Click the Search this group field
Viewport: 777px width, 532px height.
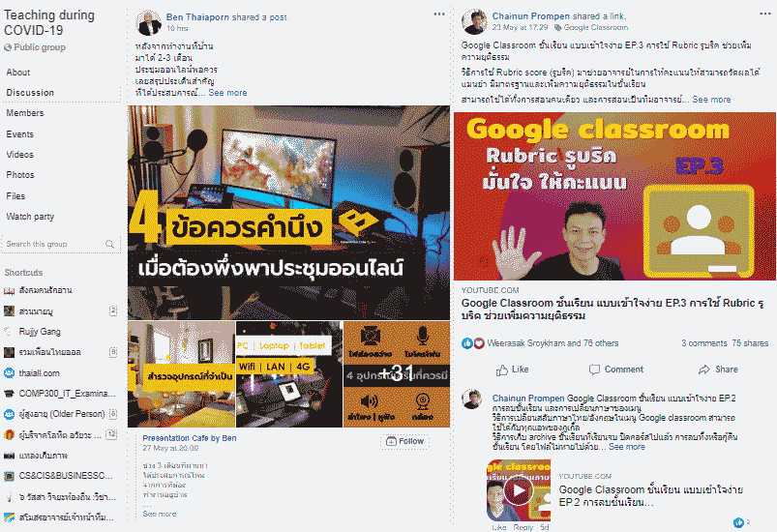(x=60, y=244)
